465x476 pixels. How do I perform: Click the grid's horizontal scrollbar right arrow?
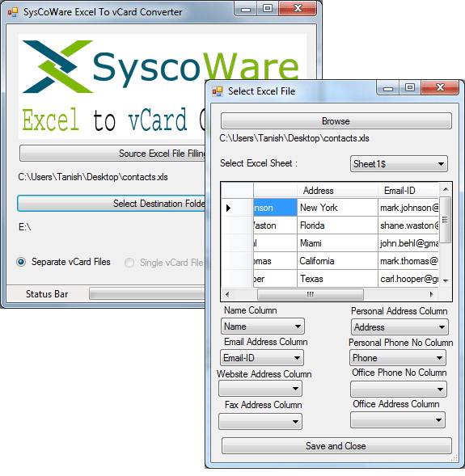(432, 294)
